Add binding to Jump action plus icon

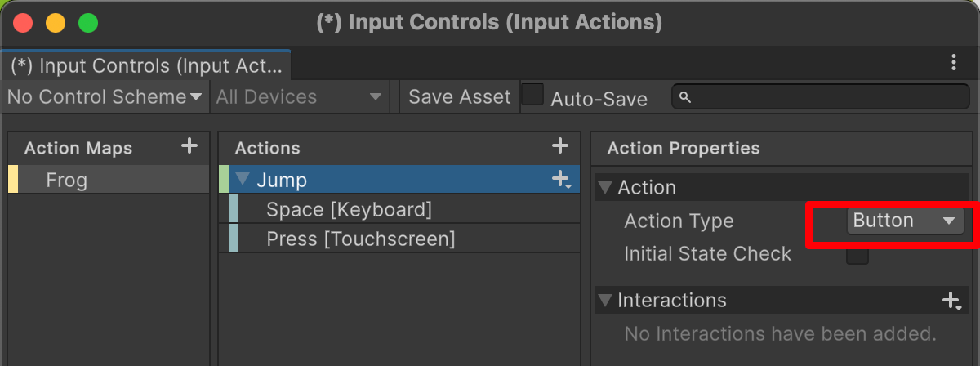point(562,180)
